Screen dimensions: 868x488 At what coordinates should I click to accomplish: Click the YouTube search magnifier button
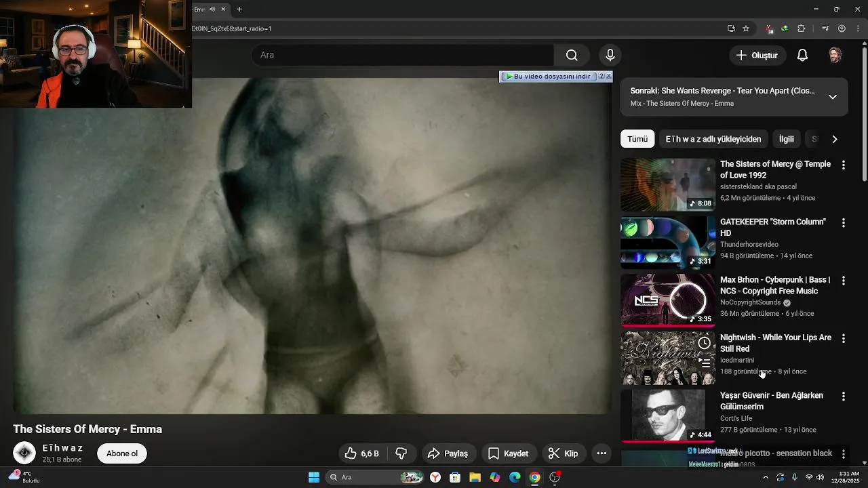pyautogui.click(x=572, y=55)
